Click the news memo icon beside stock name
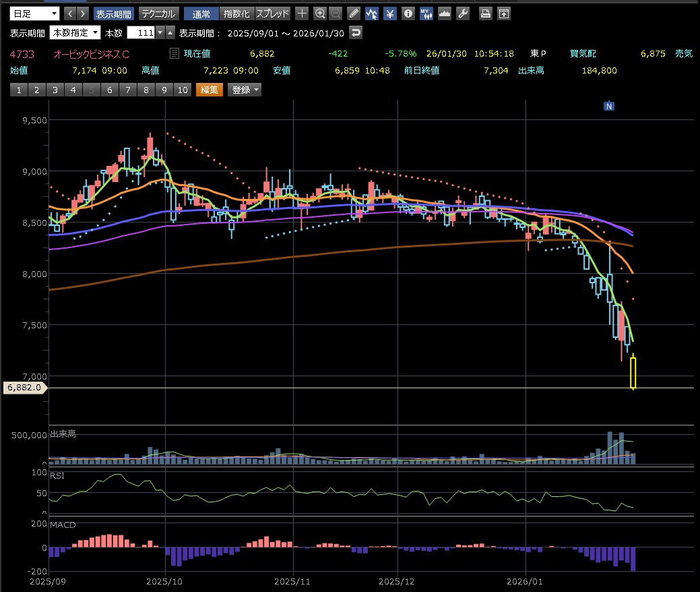700x592 pixels. tap(174, 53)
